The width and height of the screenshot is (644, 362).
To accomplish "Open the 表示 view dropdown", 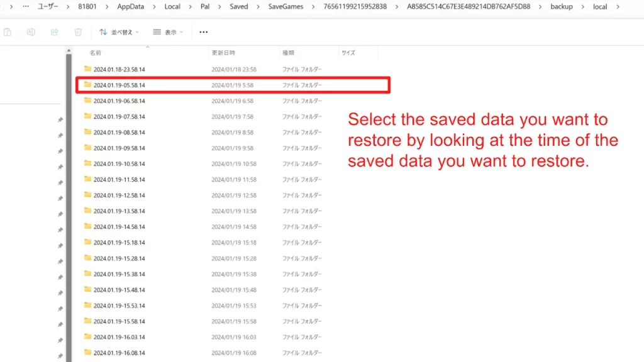I will 168,32.
